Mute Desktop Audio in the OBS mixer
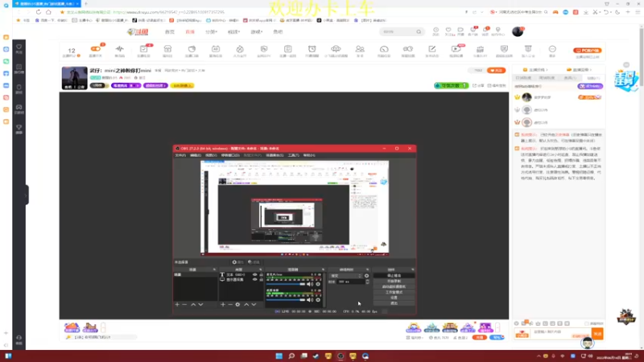 tap(310, 299)
